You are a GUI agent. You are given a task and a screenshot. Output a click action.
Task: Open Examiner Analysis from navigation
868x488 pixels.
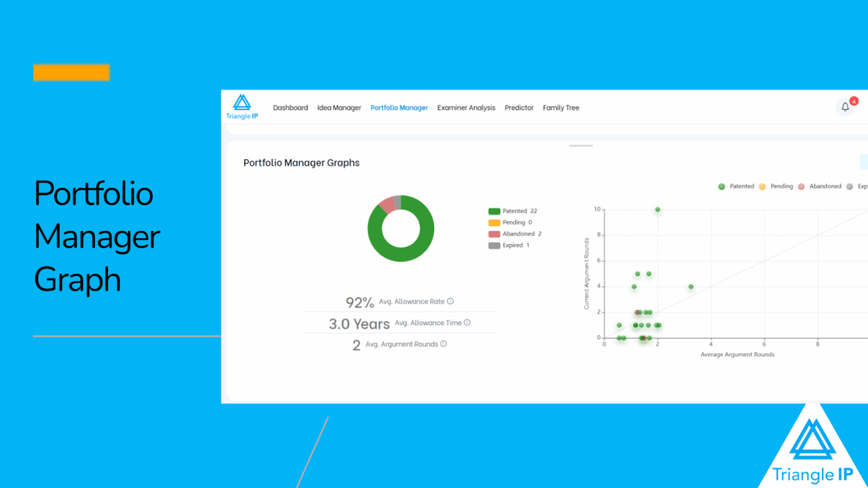(466, 108)
